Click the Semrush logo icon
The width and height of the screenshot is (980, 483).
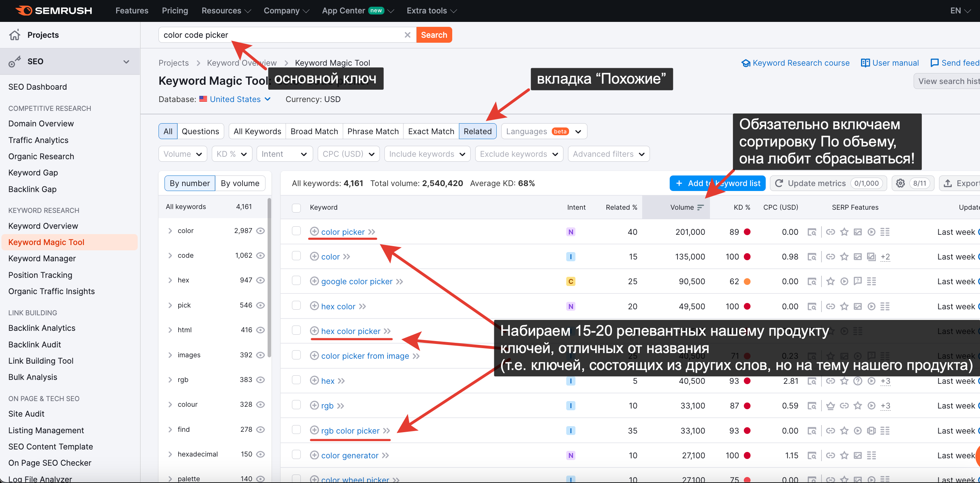(24, 10)
